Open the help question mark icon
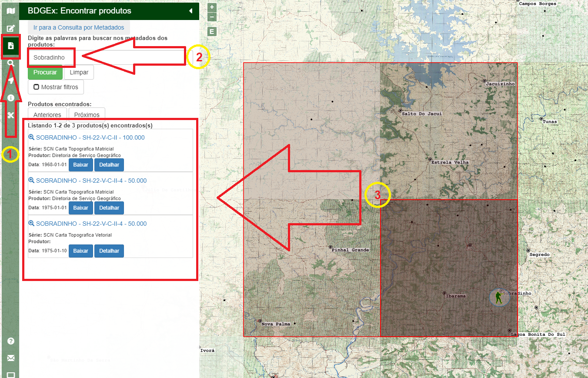588x378 pixels. 11,341
